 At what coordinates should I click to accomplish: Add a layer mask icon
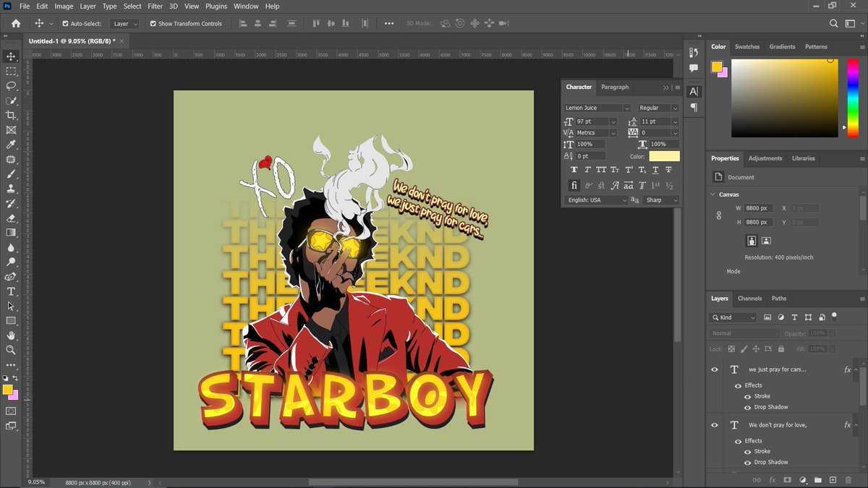click(x=787, y=480)
